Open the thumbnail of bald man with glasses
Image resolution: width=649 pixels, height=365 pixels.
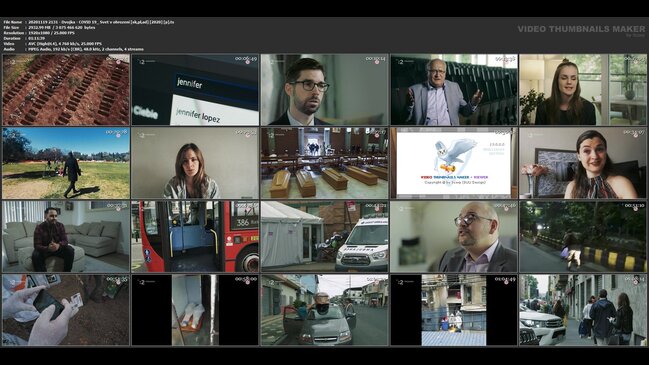click(x=454, y=237)
